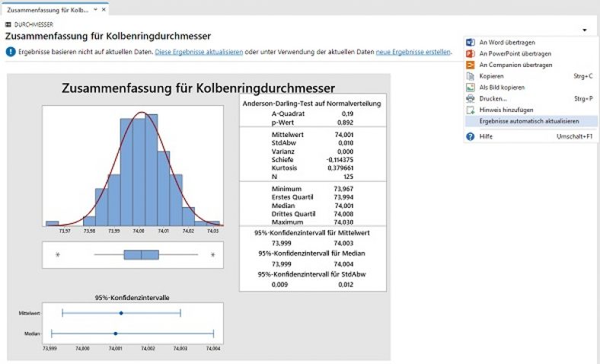Click the help question mark icon
The image size is (600, 364).
tap(470, 136)
